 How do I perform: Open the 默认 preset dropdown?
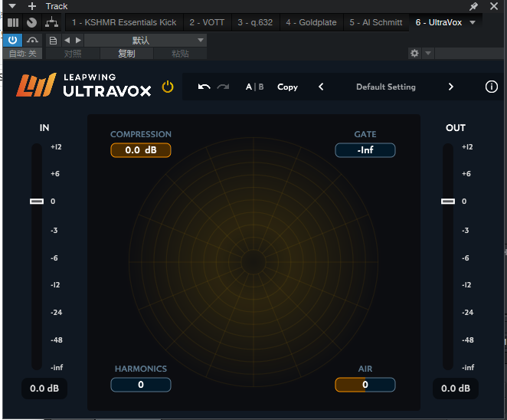pos(146,41)
